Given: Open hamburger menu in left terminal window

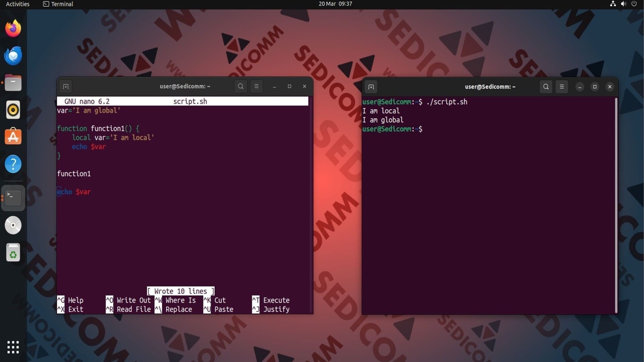Looking at the screenshot, I should click(x=257, y=86).
